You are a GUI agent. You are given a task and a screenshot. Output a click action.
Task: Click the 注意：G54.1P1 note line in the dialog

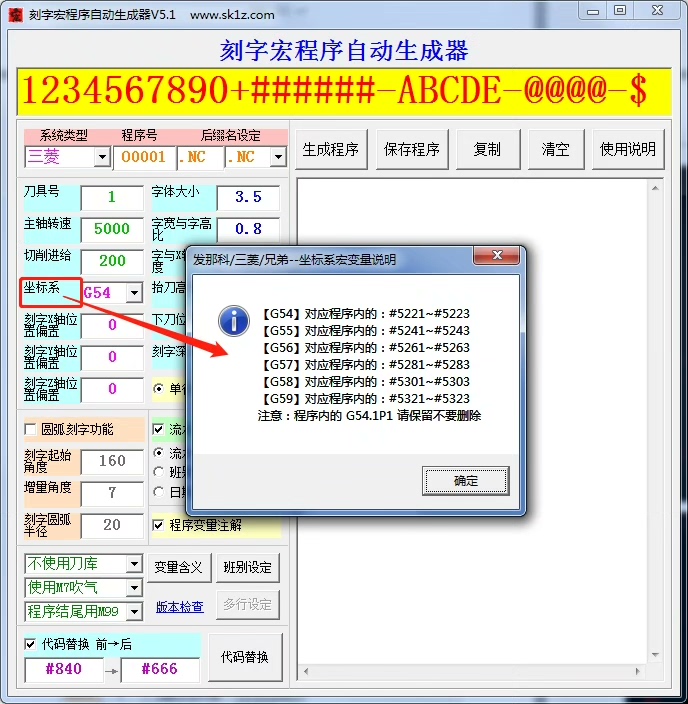pyautogui.click(x=369, y=415)
